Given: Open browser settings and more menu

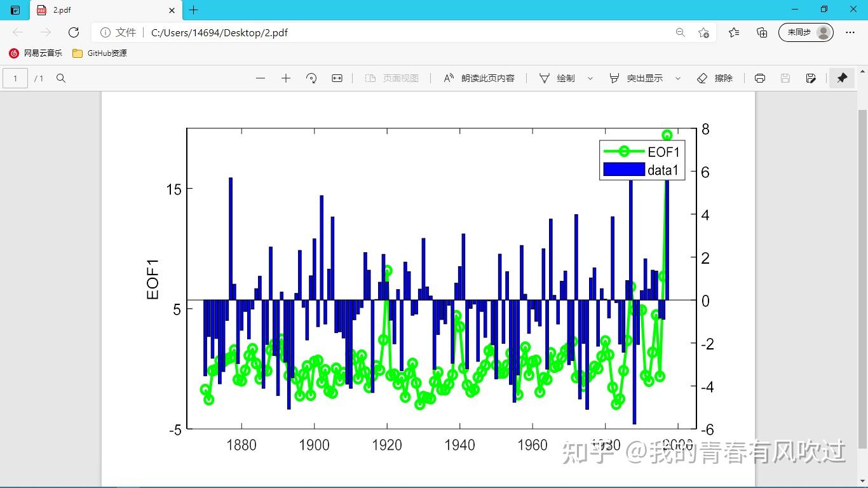Looking at the screenshot, I should [x=850, y=32].
